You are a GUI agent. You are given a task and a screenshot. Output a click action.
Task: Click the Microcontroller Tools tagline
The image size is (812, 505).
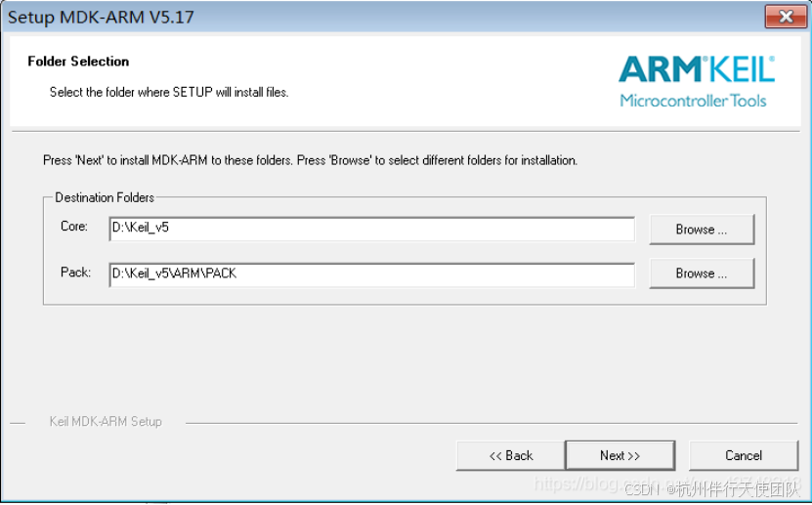[x=693, y=101]
